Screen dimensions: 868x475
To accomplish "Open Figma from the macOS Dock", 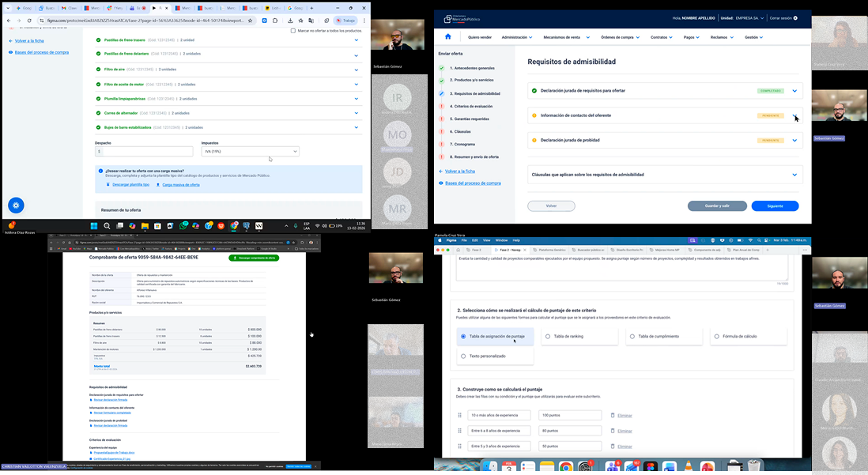I will (x=651, y=466).
